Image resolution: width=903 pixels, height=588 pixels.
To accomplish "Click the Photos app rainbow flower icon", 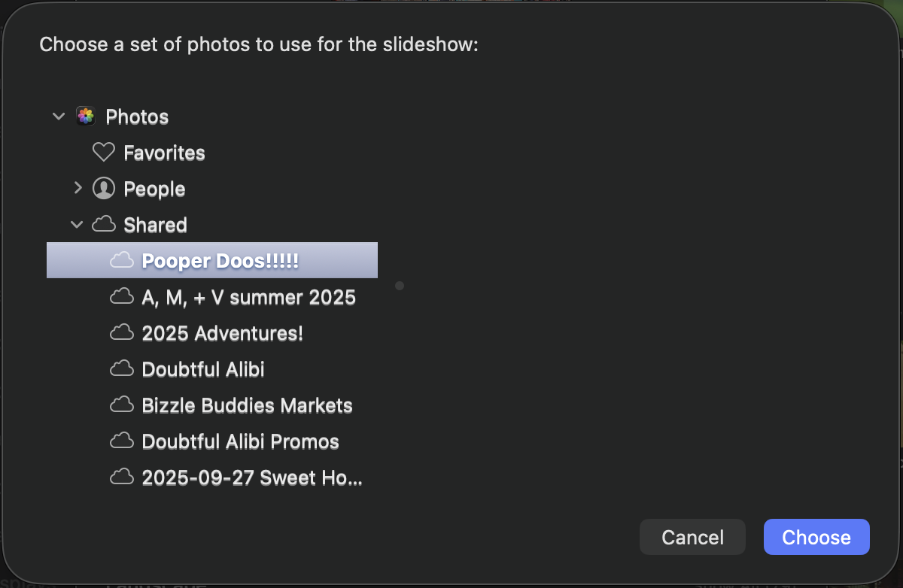I will click(85, 117).
